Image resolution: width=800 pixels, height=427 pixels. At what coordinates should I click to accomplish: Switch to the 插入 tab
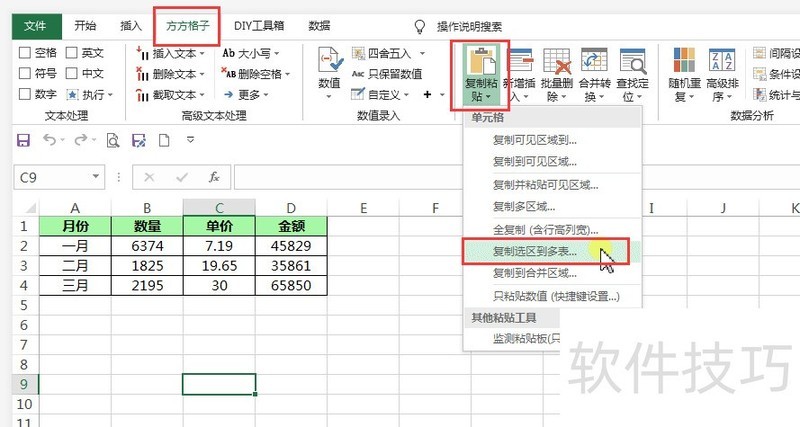131,26
